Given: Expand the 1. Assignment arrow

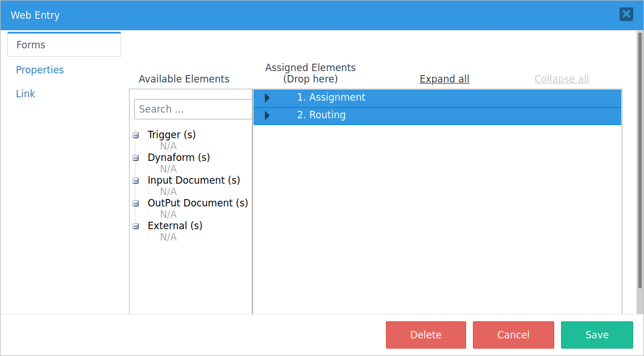Looking at the screenshot, I should (267, 98).
